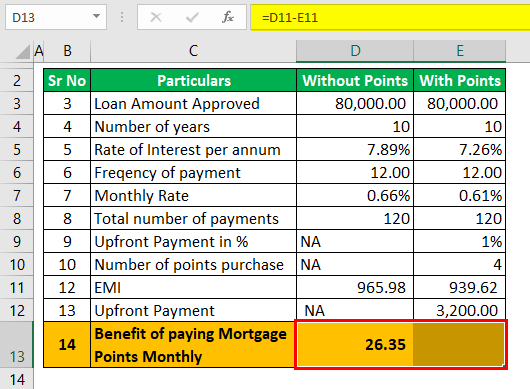Click the 'Number of years' cell
This screenshot has width=530, height=389.
point(194,126)
